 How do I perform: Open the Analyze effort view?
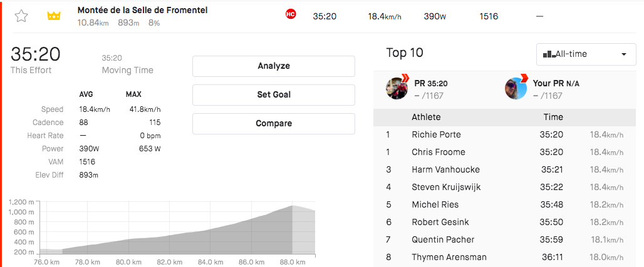pos(274,66)
